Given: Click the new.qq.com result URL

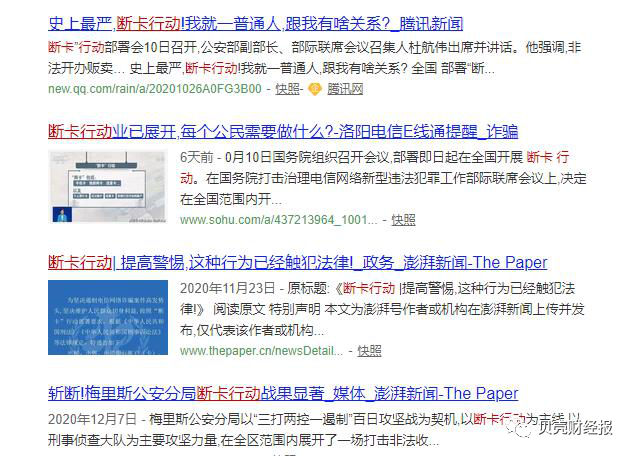Looking at the screenshot, I should pos(155,89).
